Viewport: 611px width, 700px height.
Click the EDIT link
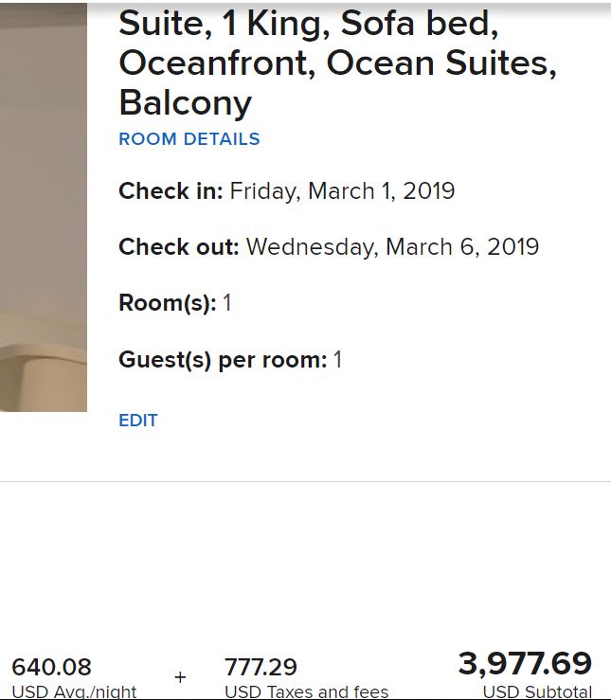pyautogui.click(x=137, y=421)
